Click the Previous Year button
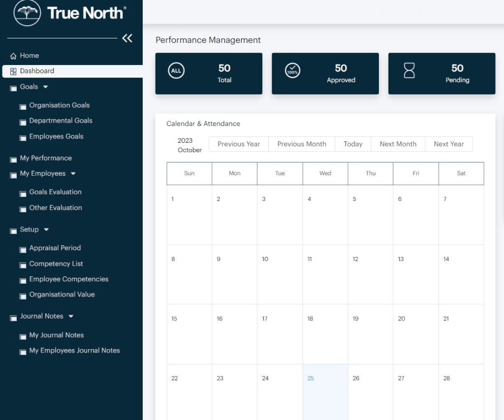Screen dimensions: 504x420 (238, 144)
